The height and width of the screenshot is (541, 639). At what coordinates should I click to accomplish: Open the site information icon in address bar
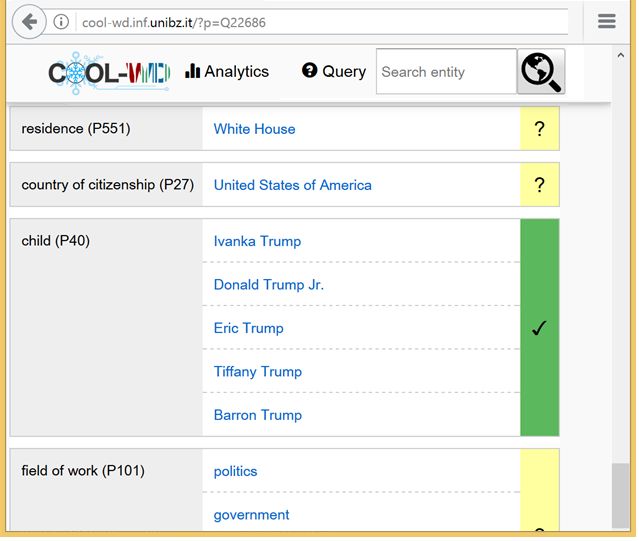click(61, 22)
